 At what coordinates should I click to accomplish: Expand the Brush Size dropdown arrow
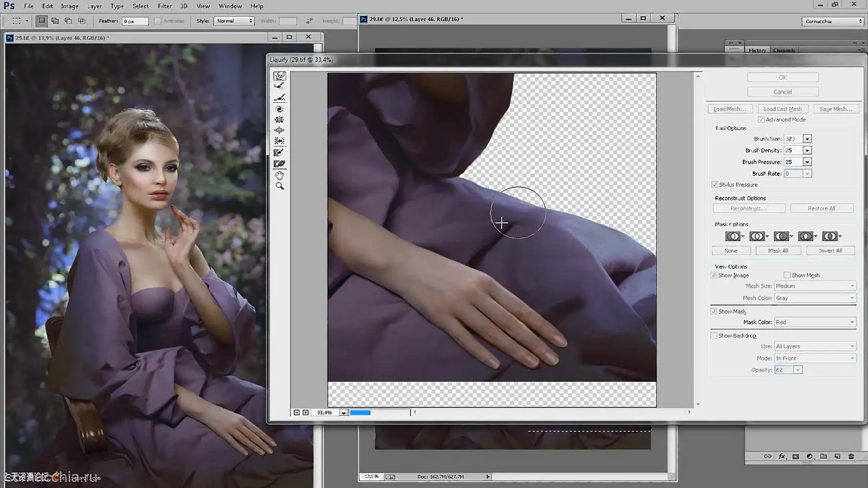pyautogui.click(x=807, y=139)
